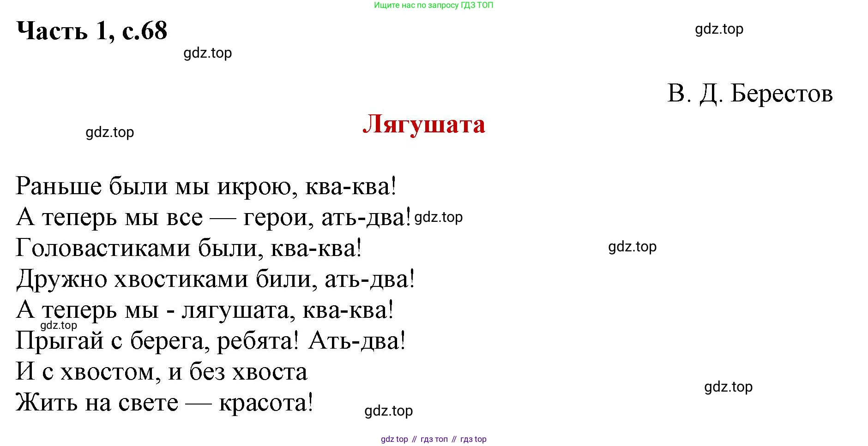Image resolution: width=868 pixels, height=446 pixels.
Task: Click the line "Дружно хвостиками били, ать-два!"
Action: click(216, 279)
